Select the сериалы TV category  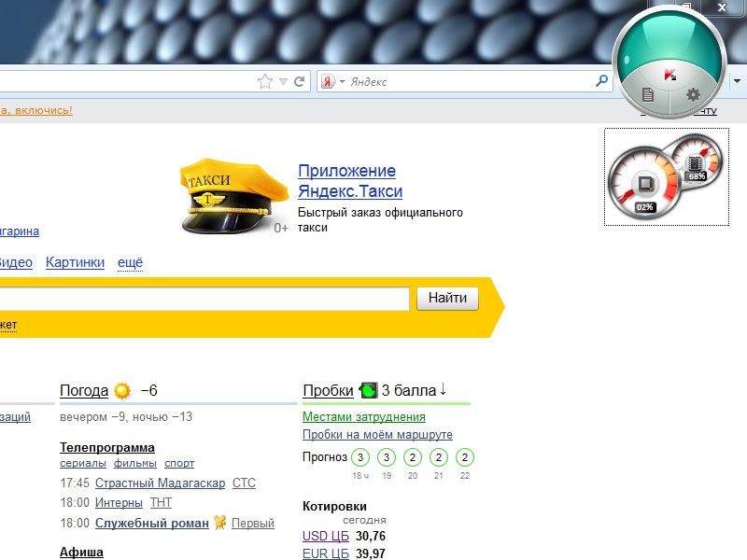83,463
